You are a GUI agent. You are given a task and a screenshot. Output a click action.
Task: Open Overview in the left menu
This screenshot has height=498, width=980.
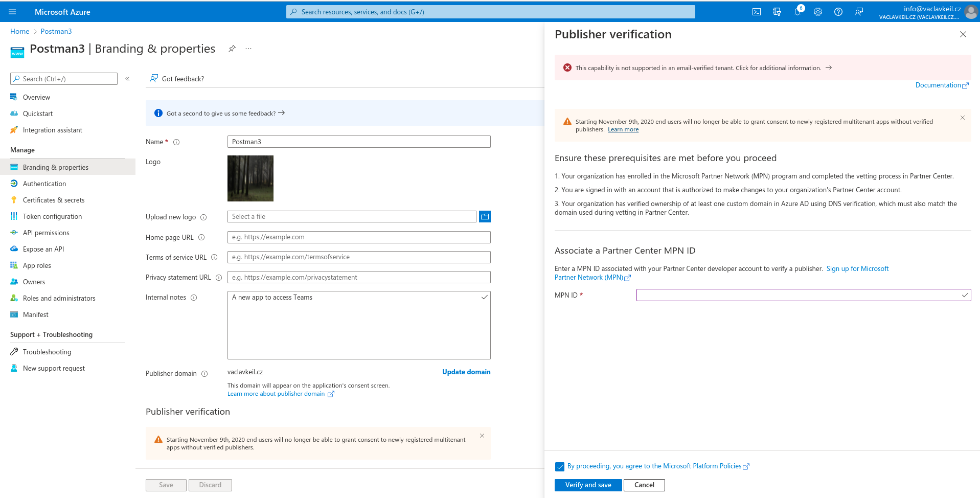coord(36,97)
